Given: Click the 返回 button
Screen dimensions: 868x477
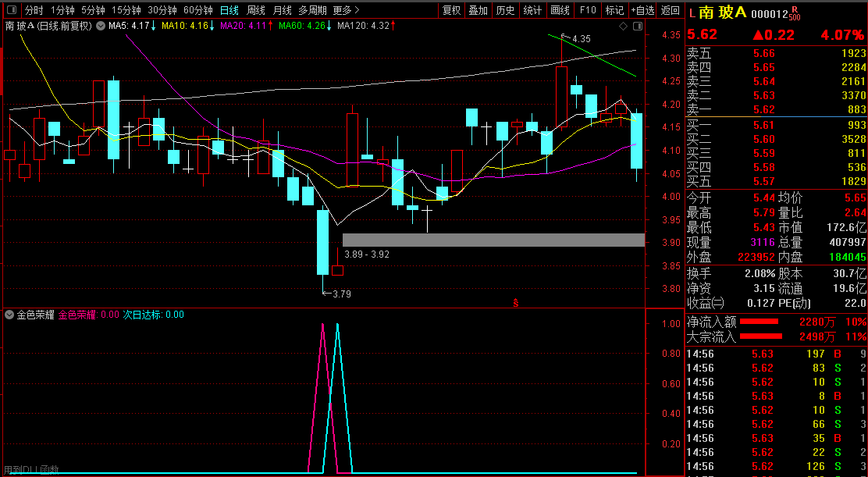Looking at the screenshot, I should click(x=671, y=11).
